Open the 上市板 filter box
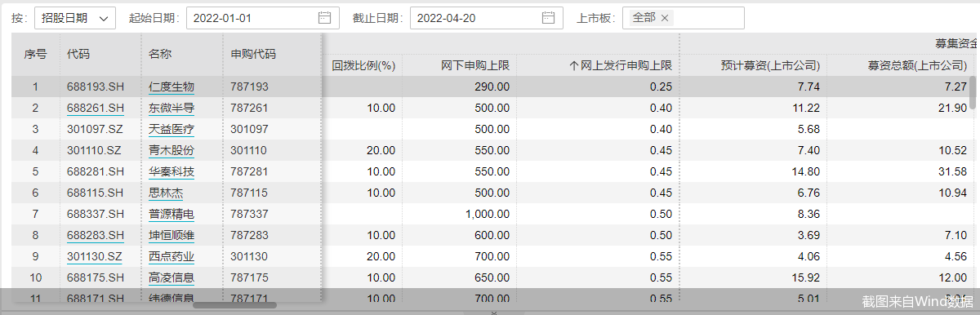 683,18
